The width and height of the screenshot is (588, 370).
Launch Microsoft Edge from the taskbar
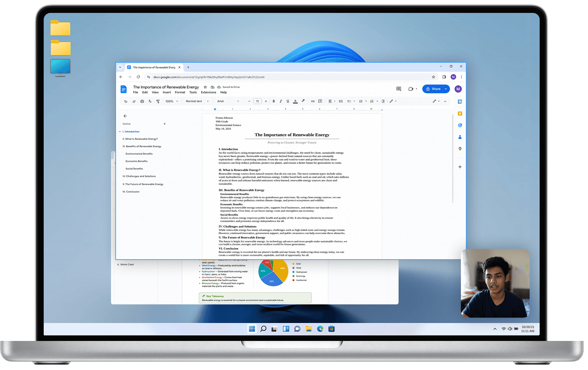pos(320,329)
